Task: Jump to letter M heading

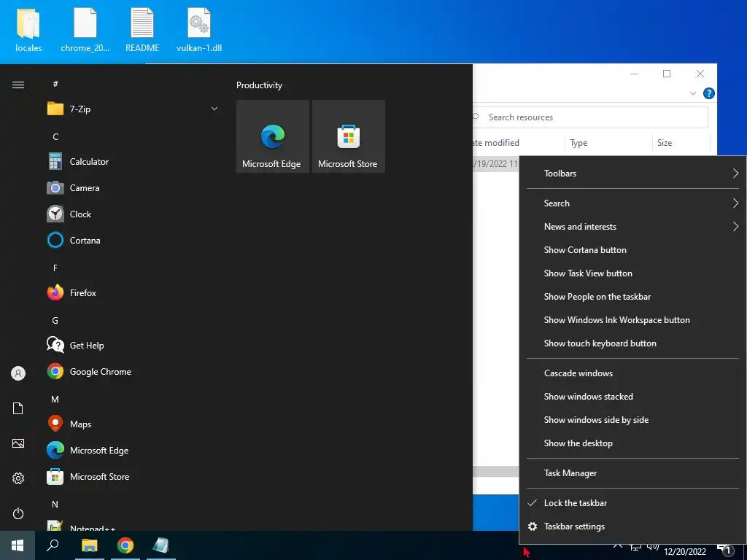Action: point(55,400)
